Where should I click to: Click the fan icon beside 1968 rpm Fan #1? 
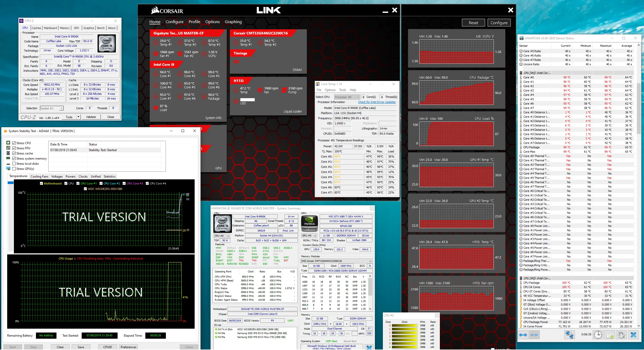coord(156,54)
